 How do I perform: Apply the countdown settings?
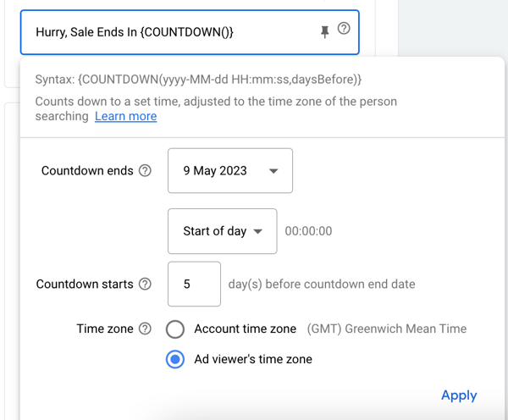[459, 395]
